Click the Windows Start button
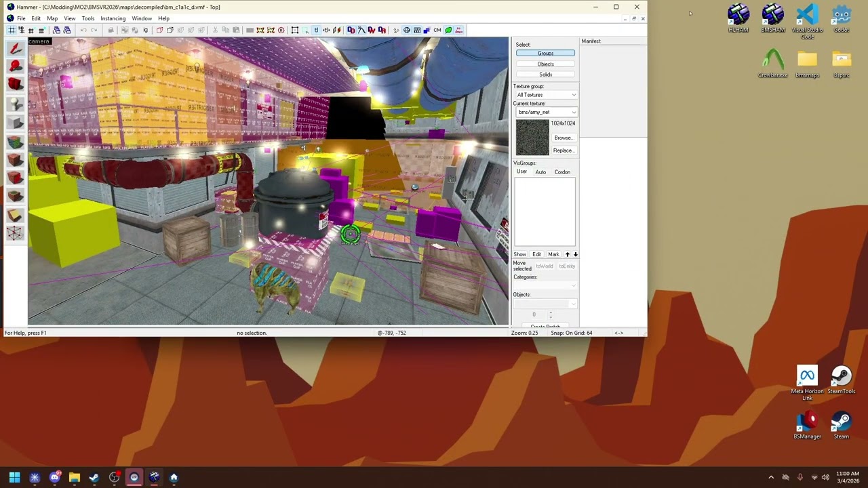Viewport: 868px width, 488px height. tap(14, 477)
